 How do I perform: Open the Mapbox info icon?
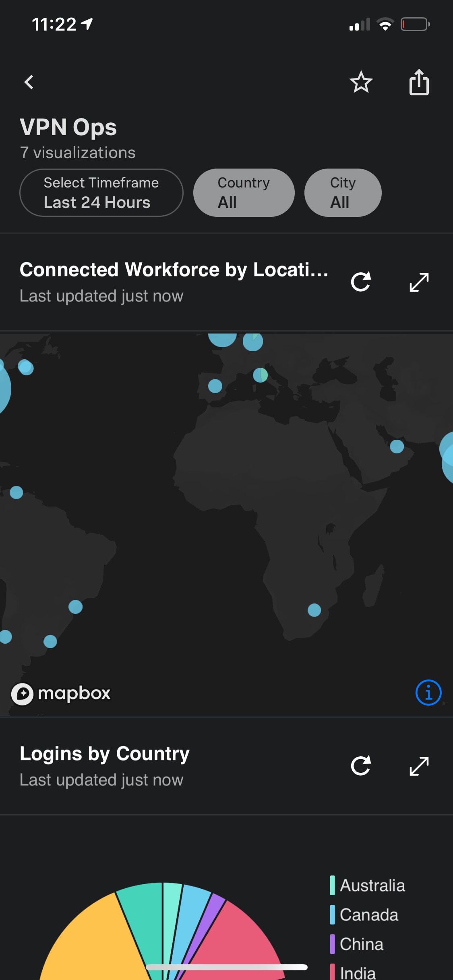coord(428,693)
